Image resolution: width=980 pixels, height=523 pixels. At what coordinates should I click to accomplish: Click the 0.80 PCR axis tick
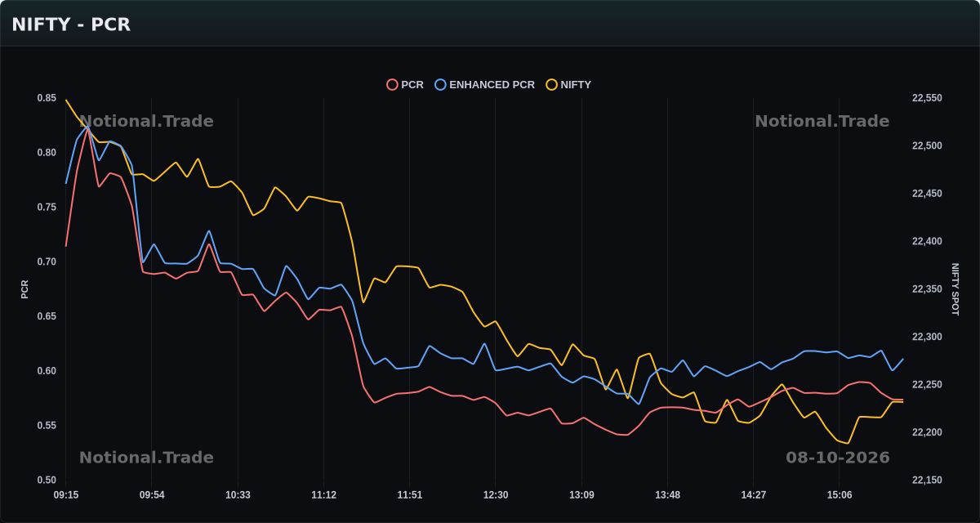pos(47,153)
